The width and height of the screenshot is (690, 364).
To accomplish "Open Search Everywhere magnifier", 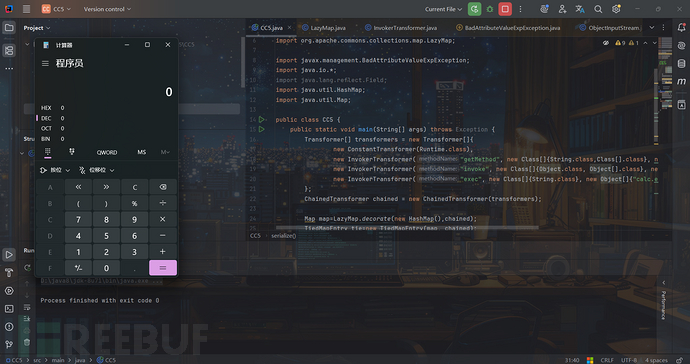I will pos(598,9).
